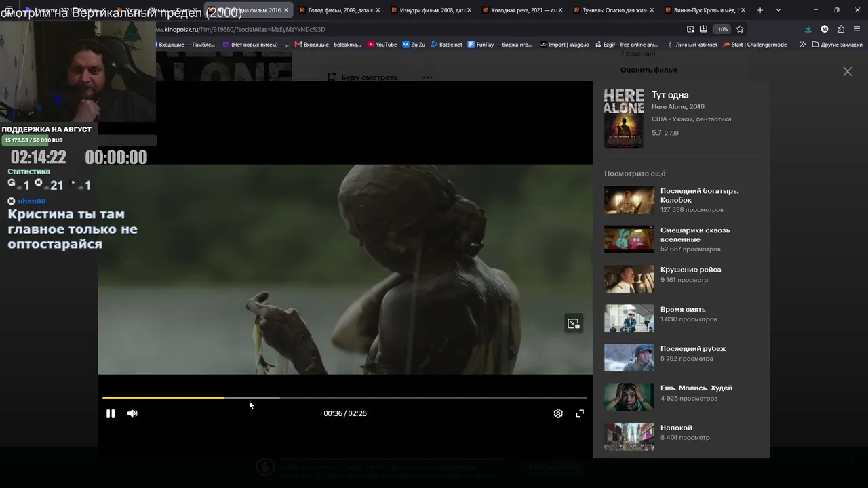Image resolution: width=868 pixels, height=488 pixels.
Task: Open the browser downloads panel
Action: coord(808,29)
